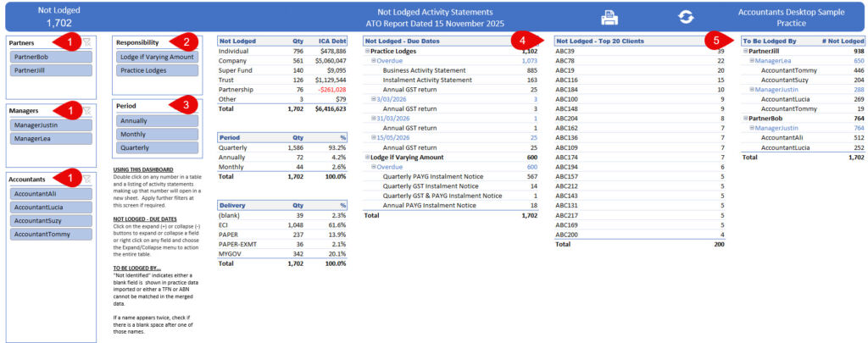Click the printer icon in the header
This screenshot has height=343, width=868.
point(609,17)
